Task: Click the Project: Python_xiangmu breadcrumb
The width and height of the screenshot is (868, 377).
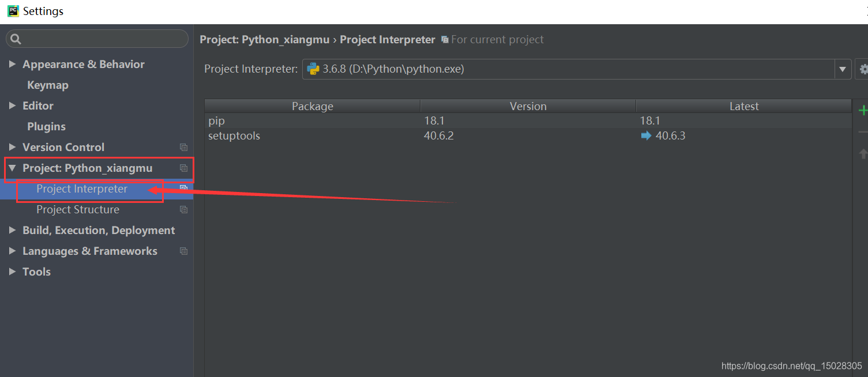Action: point(265,40)
